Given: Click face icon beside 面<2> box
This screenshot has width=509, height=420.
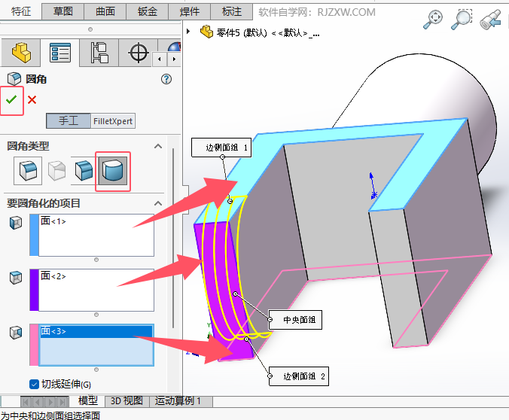Looking at the screenshot, I should 16,278.
